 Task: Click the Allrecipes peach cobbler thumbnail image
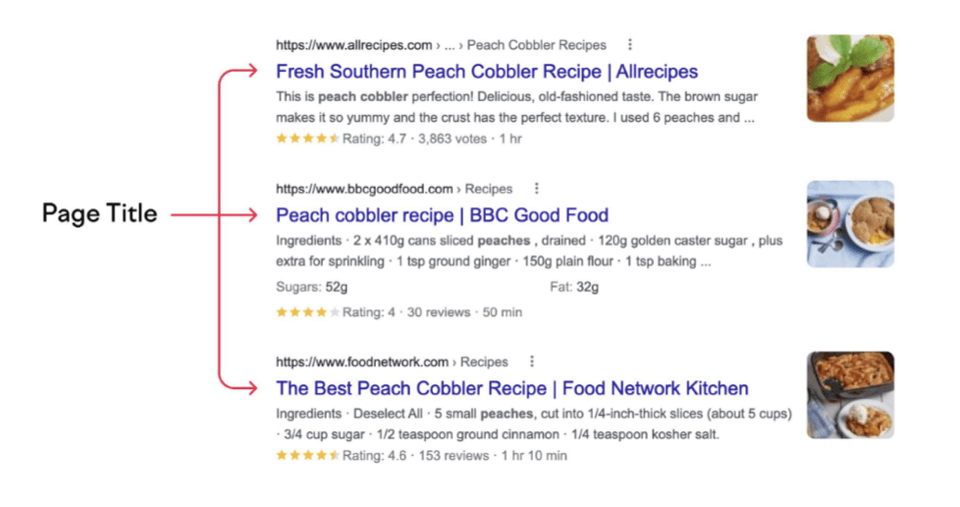click(850, 78)
